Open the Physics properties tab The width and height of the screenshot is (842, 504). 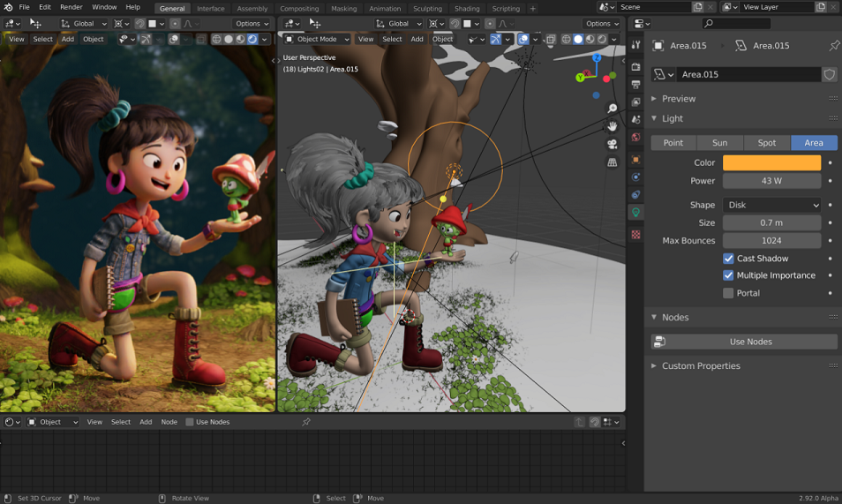635,177
